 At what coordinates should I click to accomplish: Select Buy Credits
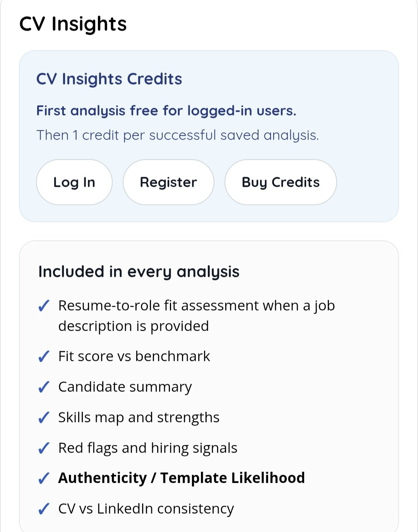point(281,182)
